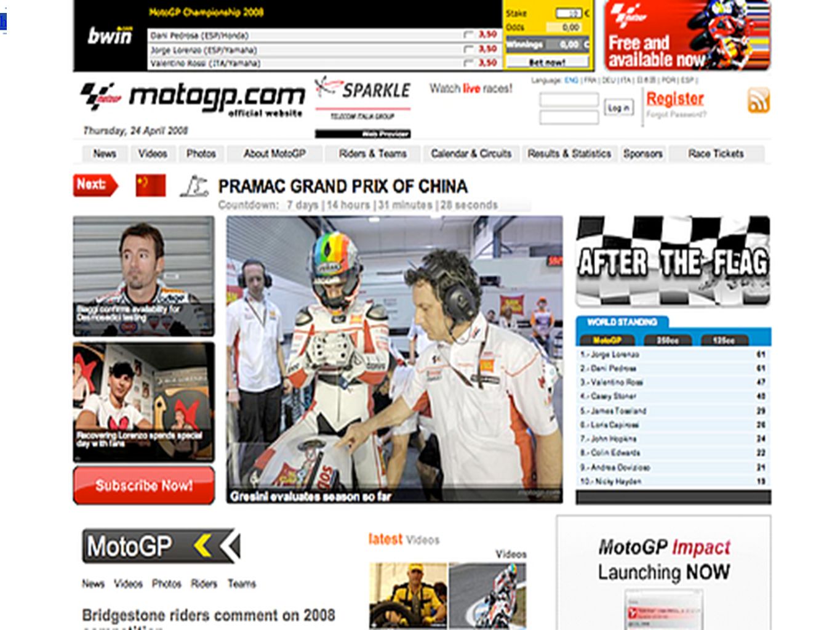Screen dimensions: 840x630
Task: Open the Results & Statistics menu
Action: [569, 153]
